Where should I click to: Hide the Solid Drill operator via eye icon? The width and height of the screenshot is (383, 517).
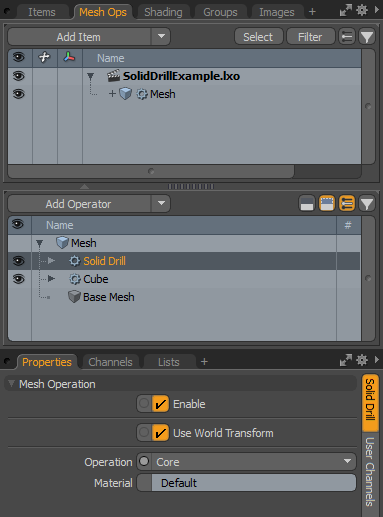pos(19,261)
